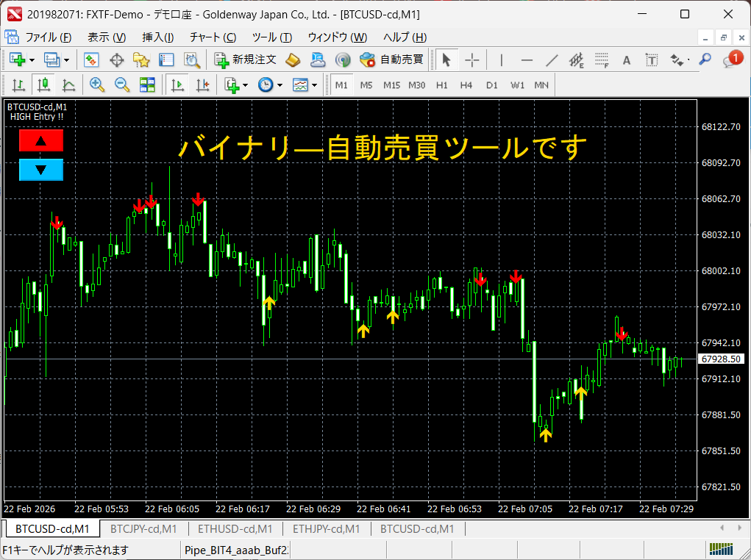Expand the Periods clock dropdown arrow
Screen dimensions: 751x560
[x=280, y=86]
